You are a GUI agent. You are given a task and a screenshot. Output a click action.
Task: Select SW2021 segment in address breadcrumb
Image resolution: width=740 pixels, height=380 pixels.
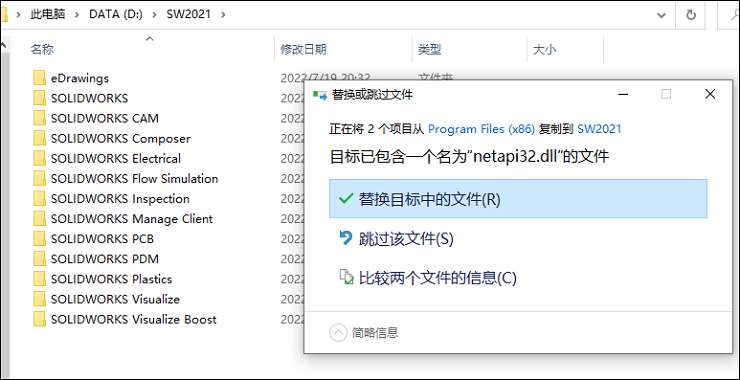point(189,15)
